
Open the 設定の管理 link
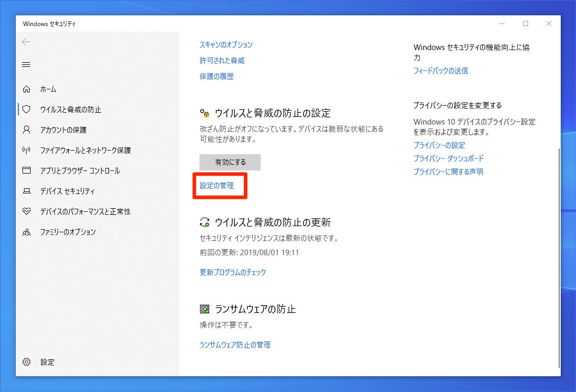click(217, 186)
